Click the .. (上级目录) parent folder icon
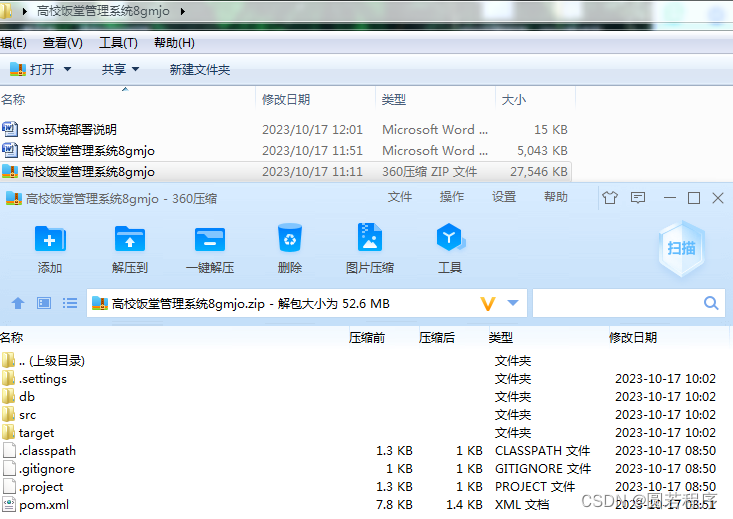The image size is (733, 519). [8, 360]
